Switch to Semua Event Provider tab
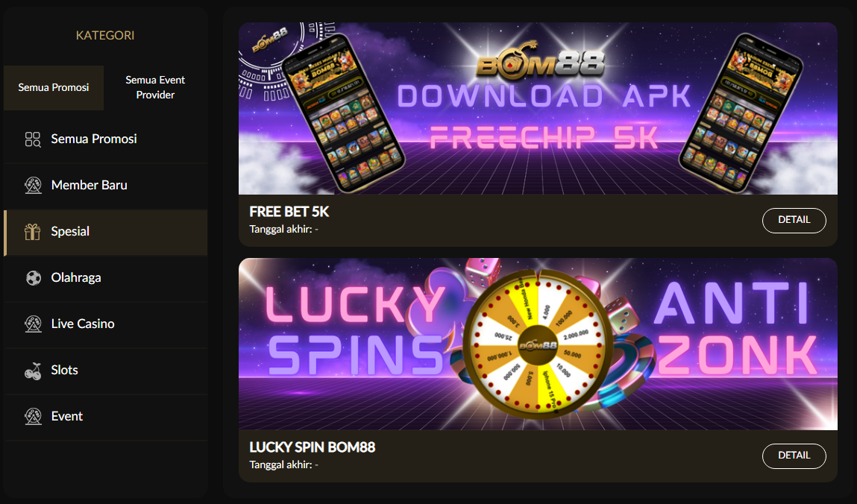Viewport: 857px width, 504px height. coord(155,87)
